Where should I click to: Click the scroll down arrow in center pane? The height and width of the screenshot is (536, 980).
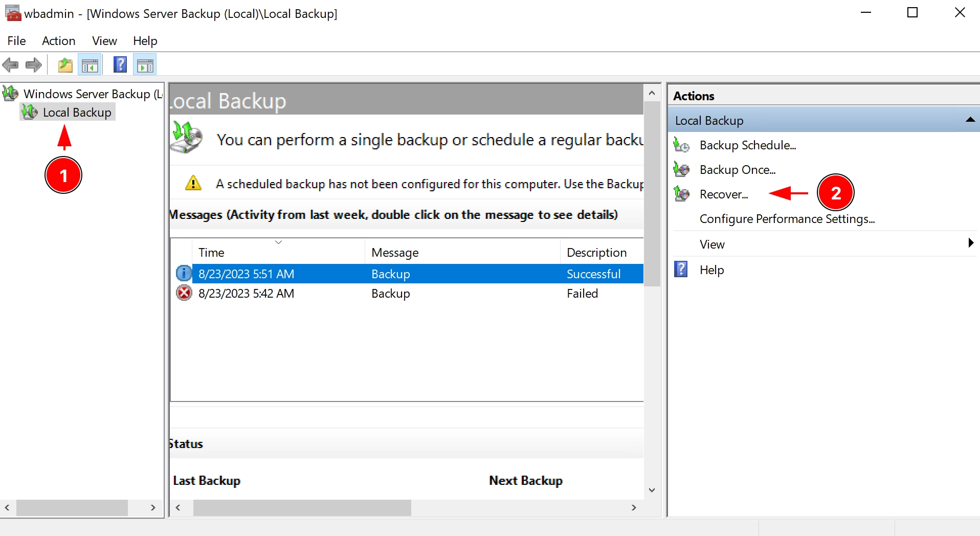coord(652,490)
